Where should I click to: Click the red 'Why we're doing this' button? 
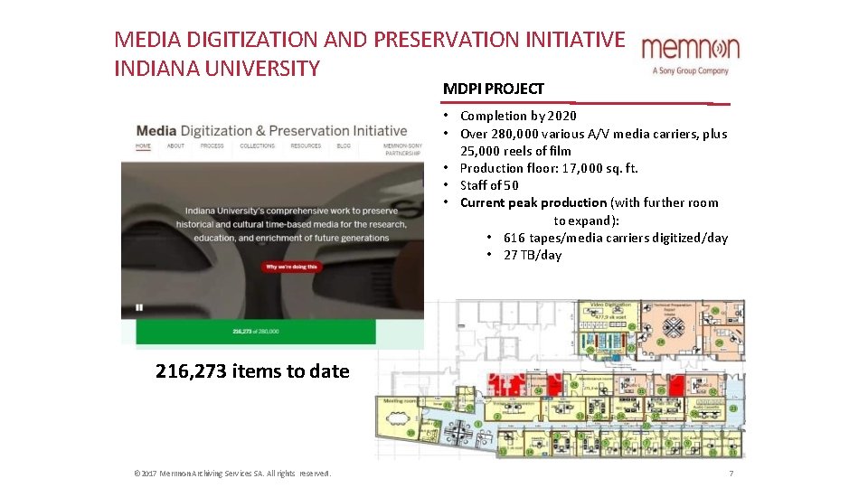[292, 267]
